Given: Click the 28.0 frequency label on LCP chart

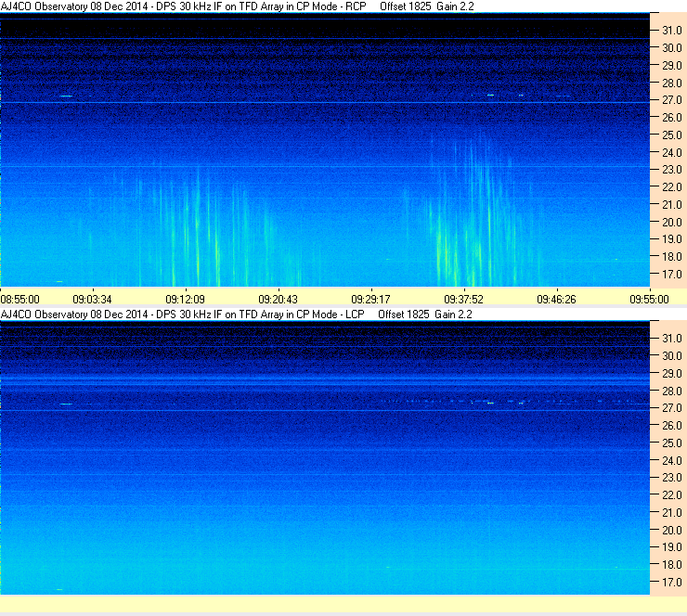Looking at the screenshot, I should tap(672, 391).
